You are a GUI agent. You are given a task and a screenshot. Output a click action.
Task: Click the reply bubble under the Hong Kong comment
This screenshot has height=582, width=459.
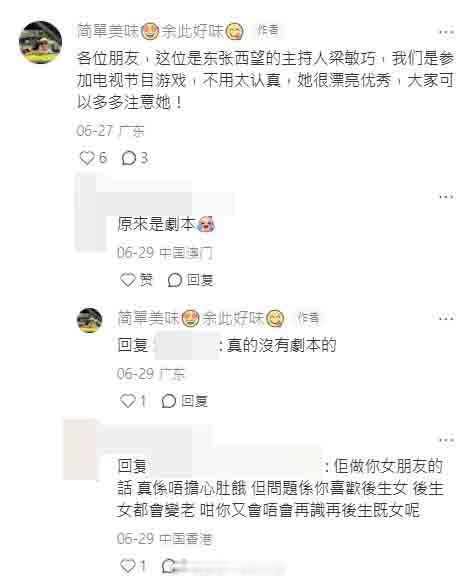pos(169,566)
